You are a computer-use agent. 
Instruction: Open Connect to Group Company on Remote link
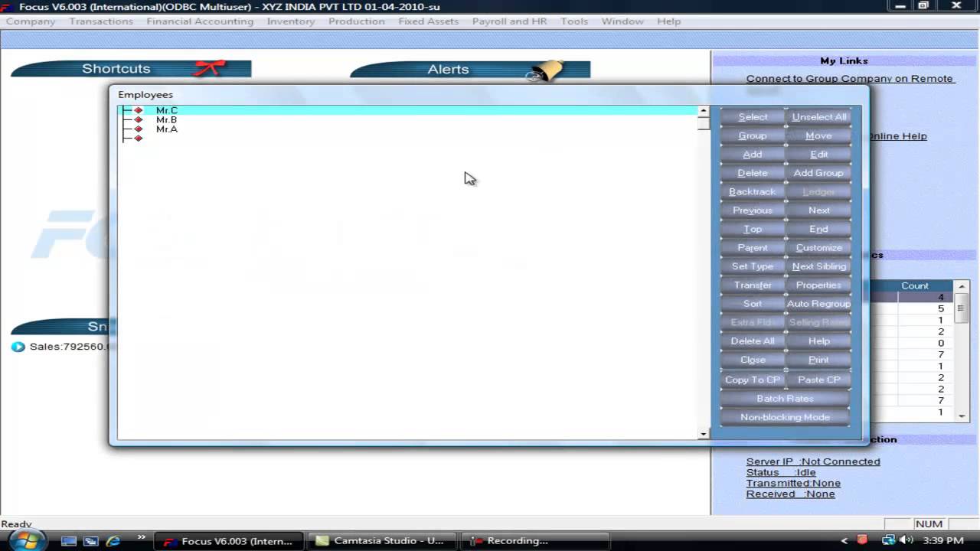click(x=850, y=79)
